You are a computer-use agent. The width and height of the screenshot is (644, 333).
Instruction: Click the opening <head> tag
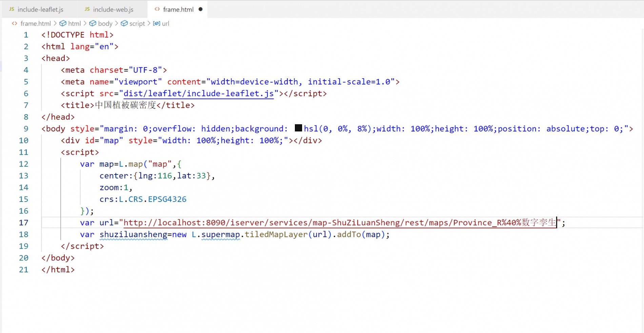tap(56, 58)
